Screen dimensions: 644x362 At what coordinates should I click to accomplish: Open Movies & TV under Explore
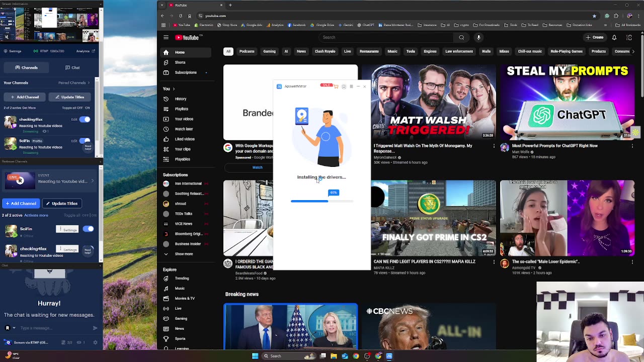pos(185,299)
